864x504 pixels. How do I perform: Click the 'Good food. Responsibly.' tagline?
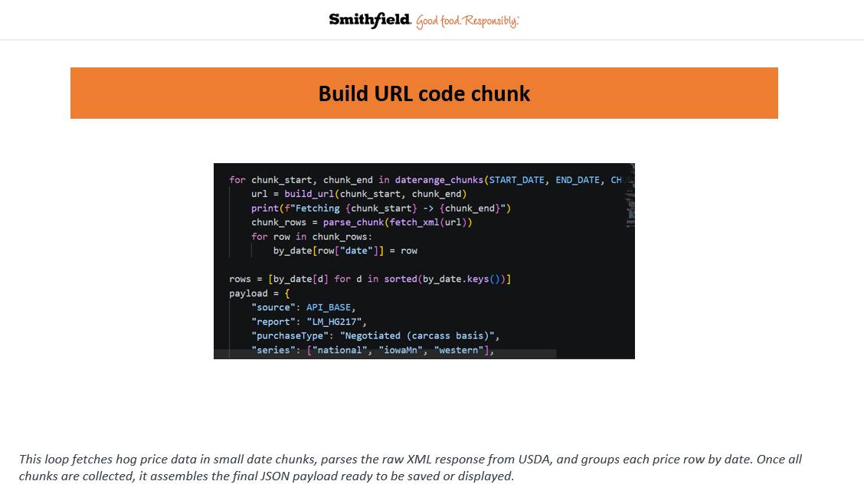click(467, 21)
